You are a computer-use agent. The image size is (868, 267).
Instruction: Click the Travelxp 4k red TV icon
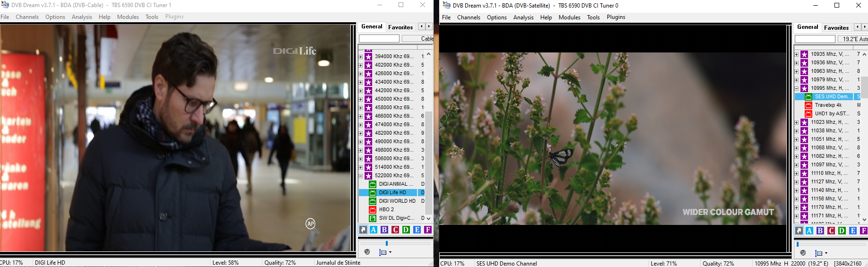[808, 105]
